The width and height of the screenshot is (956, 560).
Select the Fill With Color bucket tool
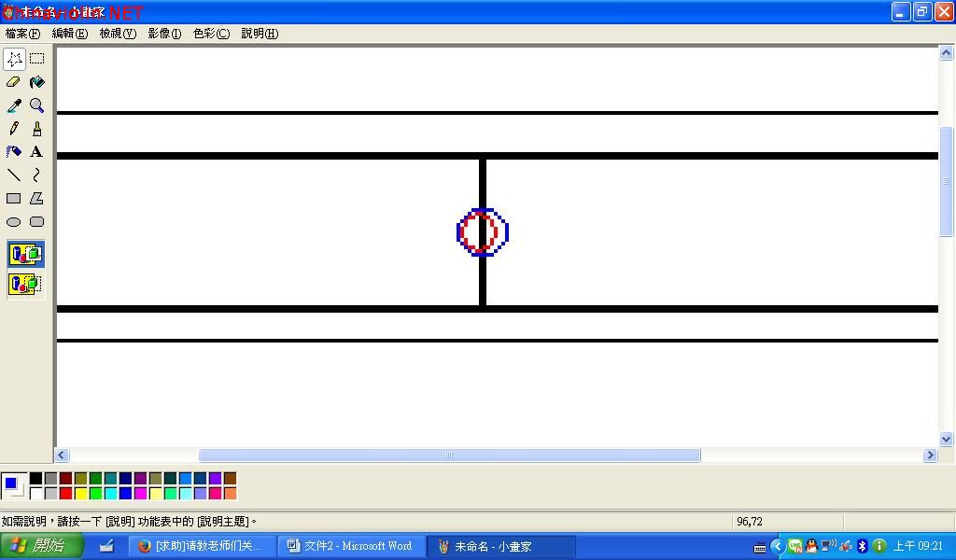(36, 82)
